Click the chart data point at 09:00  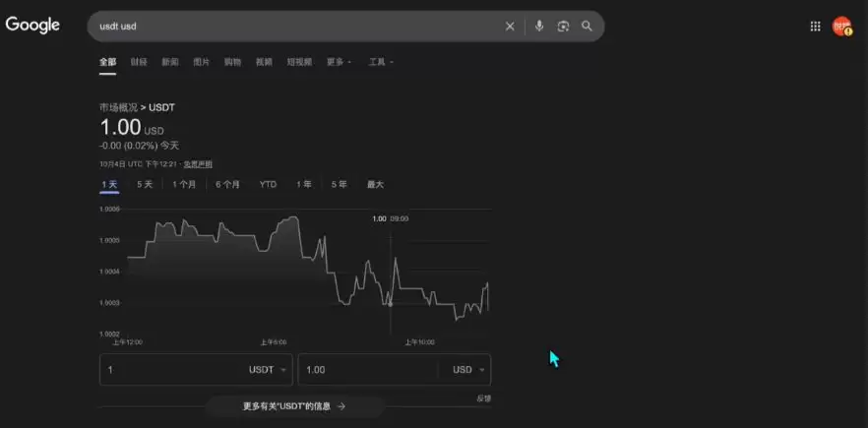tap(391, 304)
